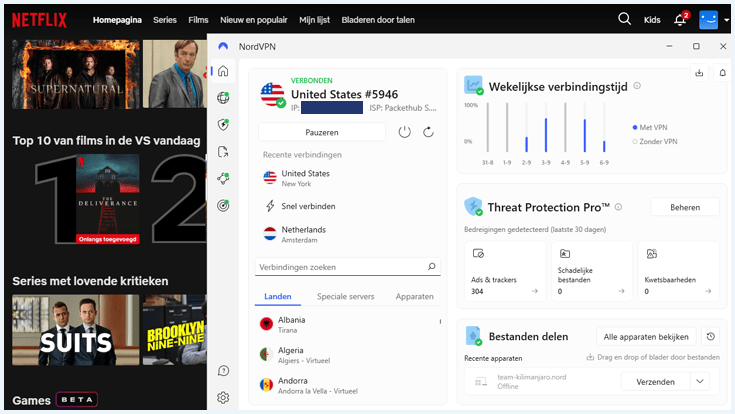Click the United States flag of connected server
735x414 pixels.
272,95
